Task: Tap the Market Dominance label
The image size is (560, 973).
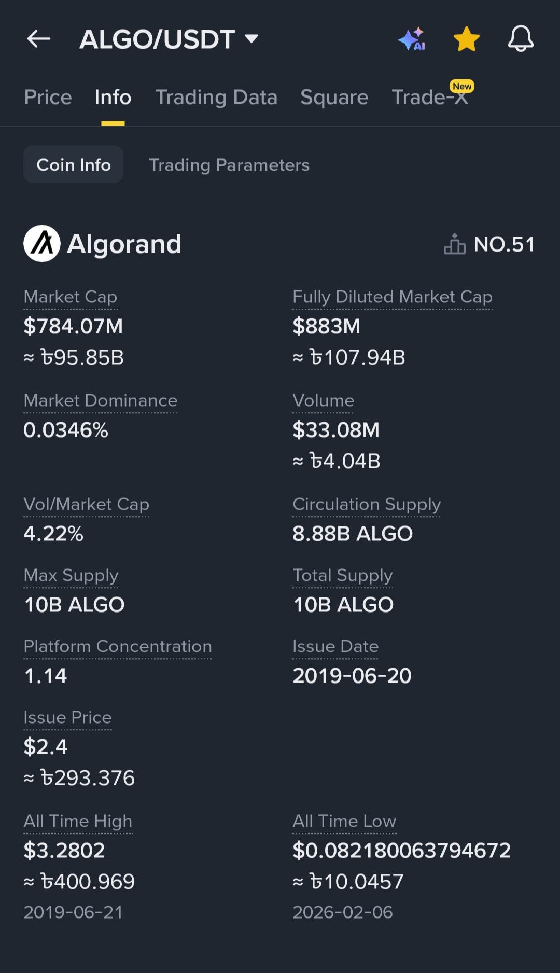Action: [101, 400]
